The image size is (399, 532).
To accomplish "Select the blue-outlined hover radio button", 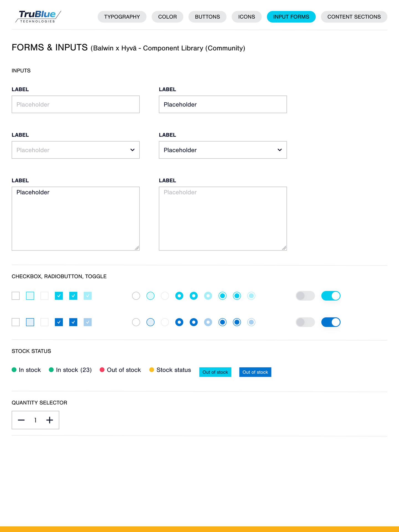I will click(150, 322).
